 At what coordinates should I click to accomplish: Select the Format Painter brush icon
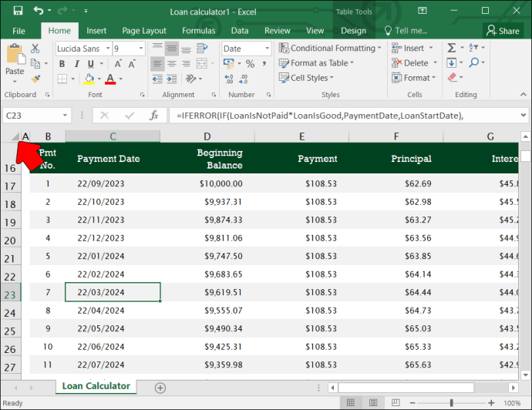[x=35, y=79]
